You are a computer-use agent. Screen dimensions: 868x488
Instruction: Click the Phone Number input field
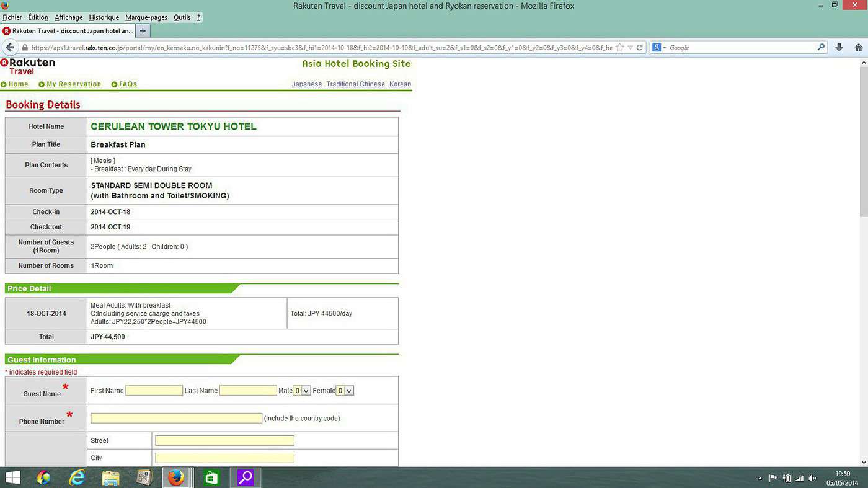pyautogui.click(x=177, y=419)
